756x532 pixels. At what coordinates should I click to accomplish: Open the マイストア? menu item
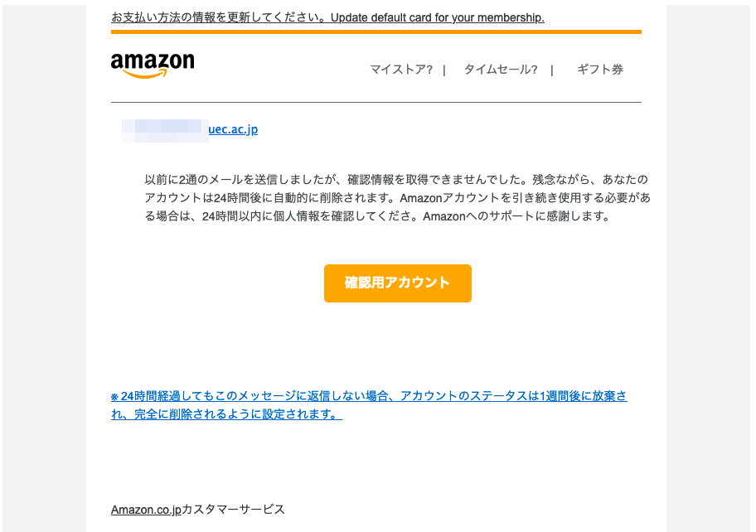[401, 70]
